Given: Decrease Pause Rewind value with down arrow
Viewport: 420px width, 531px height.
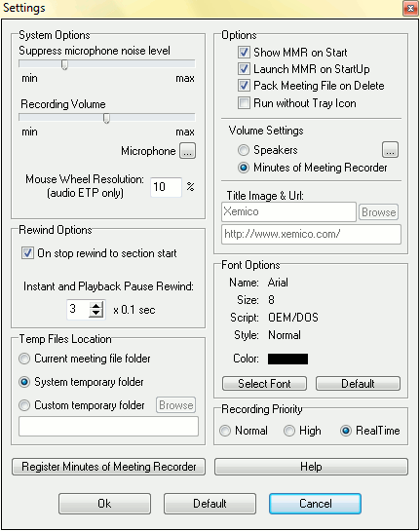Looking at the screenshot, I should click(x=96, y=313).
